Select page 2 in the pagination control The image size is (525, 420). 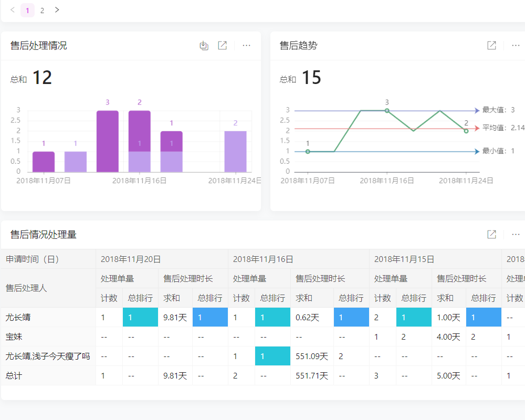click(x=42, y=10)
